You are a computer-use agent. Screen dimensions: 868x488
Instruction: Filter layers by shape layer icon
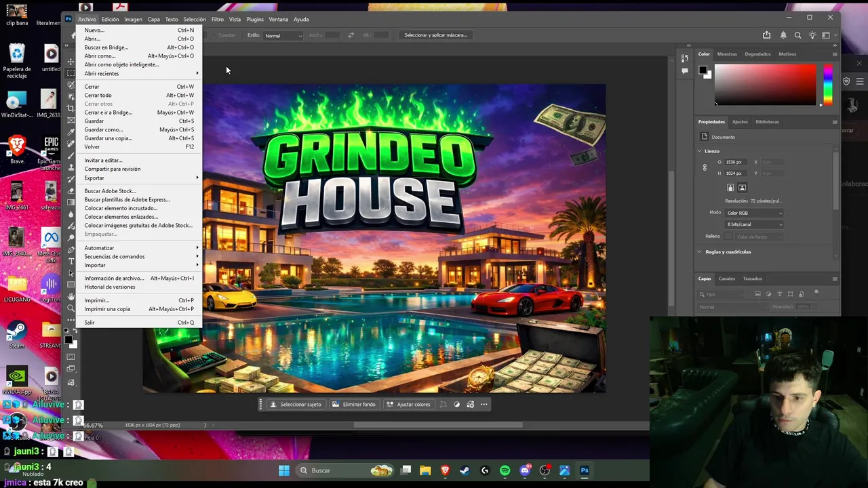click(x=791, y=294)
